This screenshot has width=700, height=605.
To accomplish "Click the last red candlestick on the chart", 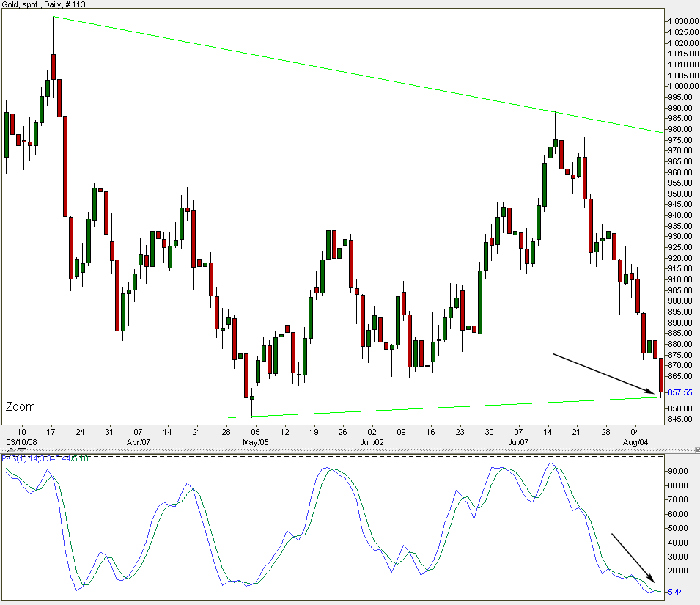I will 661,375.
